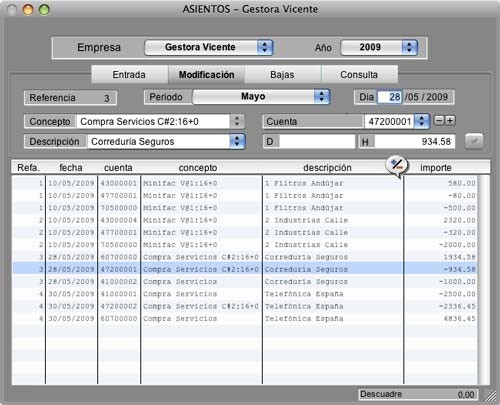
Task: Select row with cuenta 43000001 Filtros Andújar
Action: point(245,183)
